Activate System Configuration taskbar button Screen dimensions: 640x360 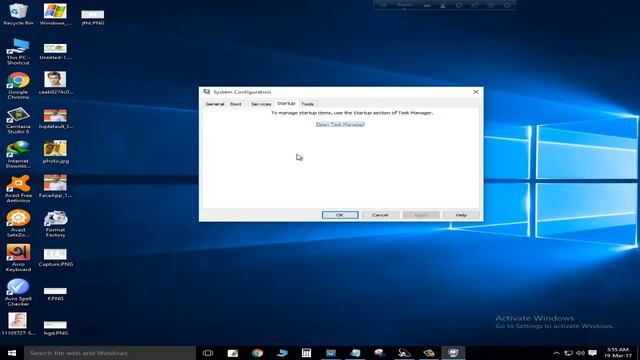[453, 353]
